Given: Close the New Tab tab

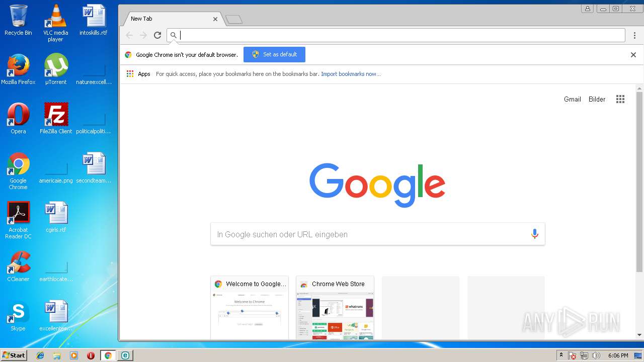Looking at the screenshot, I should tap(215, 19).
